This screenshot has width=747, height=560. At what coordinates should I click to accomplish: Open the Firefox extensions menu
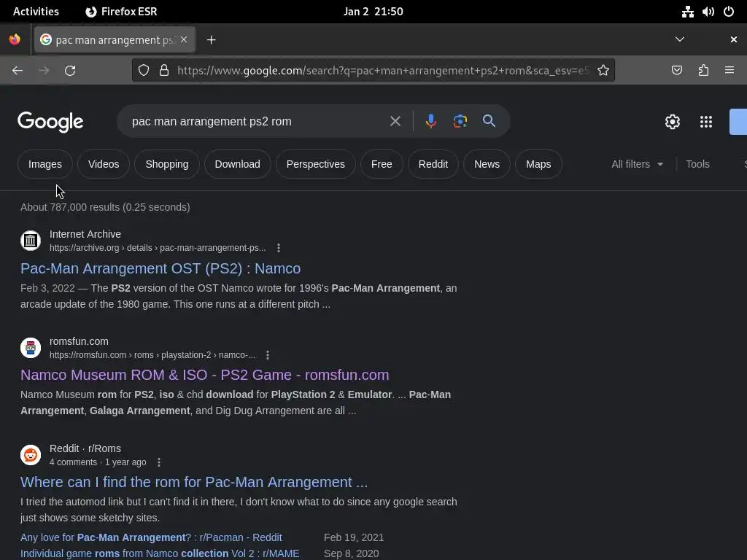[703, 71]
